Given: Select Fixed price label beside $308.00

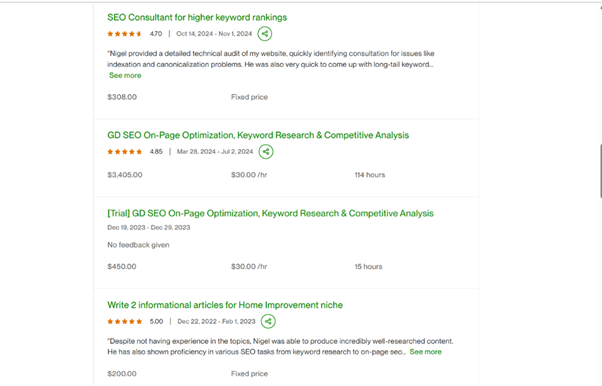Looking at the screenshot, I should coord(249,97).
